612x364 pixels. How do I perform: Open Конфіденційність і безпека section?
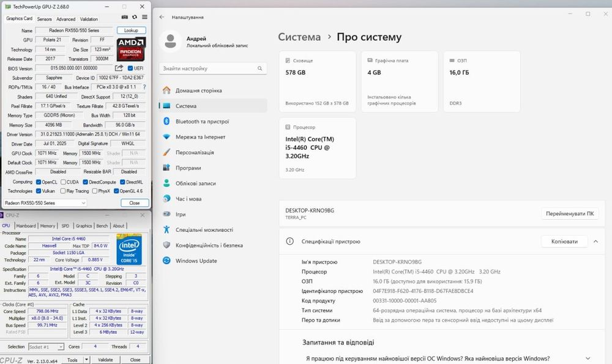pyautogui.click(x=213, y=245)
